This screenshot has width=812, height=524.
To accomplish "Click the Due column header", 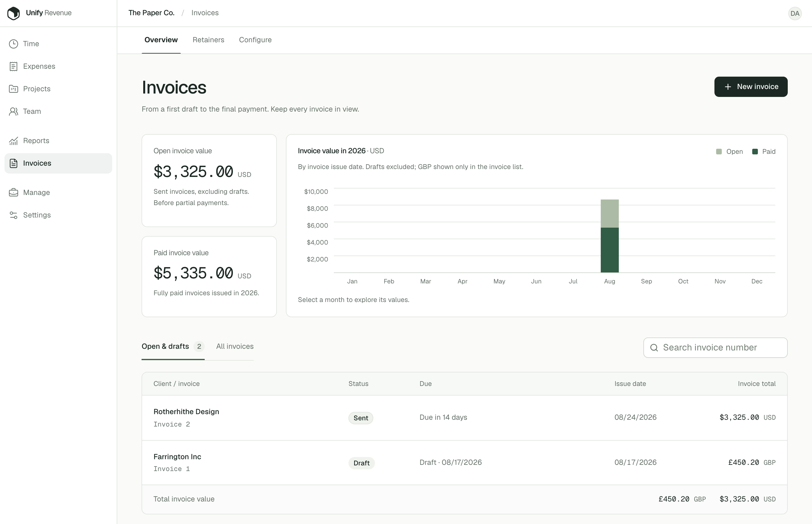I will pos(425,384).
